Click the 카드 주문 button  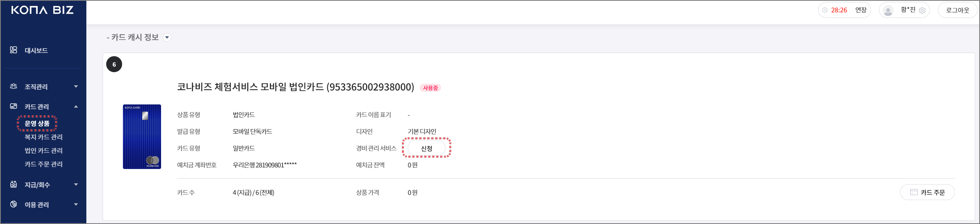[927, 193]
